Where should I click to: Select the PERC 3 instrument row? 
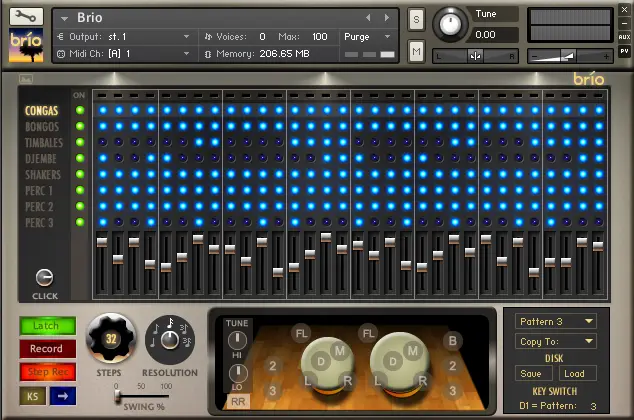39,223
